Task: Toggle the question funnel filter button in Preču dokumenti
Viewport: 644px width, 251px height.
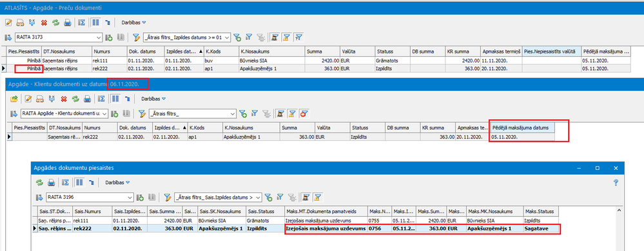Action: point(298,37)
